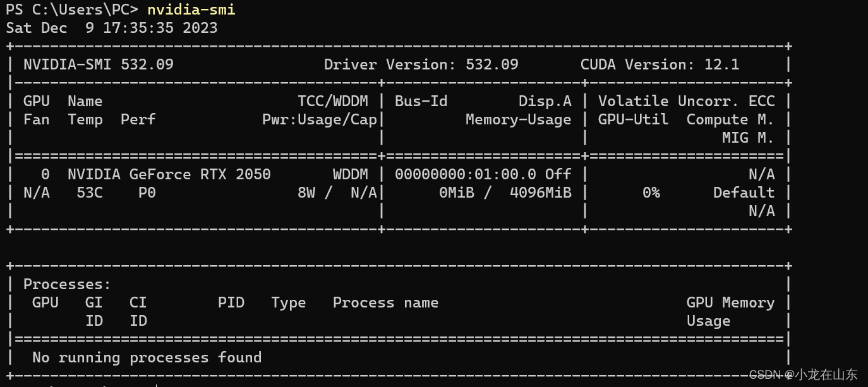The width and height of the screenshot is (868, 387).
Task: Click the P0 performance state value
Action: [147, 193]
